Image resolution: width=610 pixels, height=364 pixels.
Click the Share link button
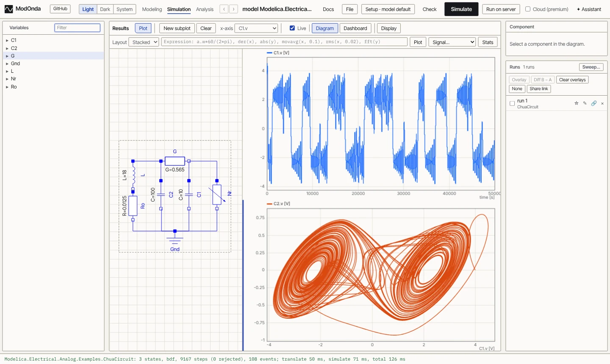tap(539, 89)
